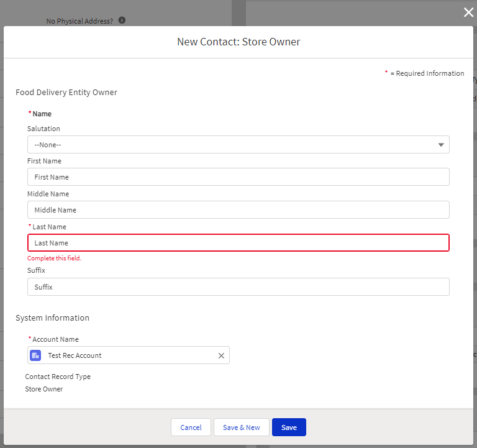Image resolution: width=477 pixels, height=448 pixels.
Task: Click the Food Delivery Entity Owner heading
Action: [66, 93]
